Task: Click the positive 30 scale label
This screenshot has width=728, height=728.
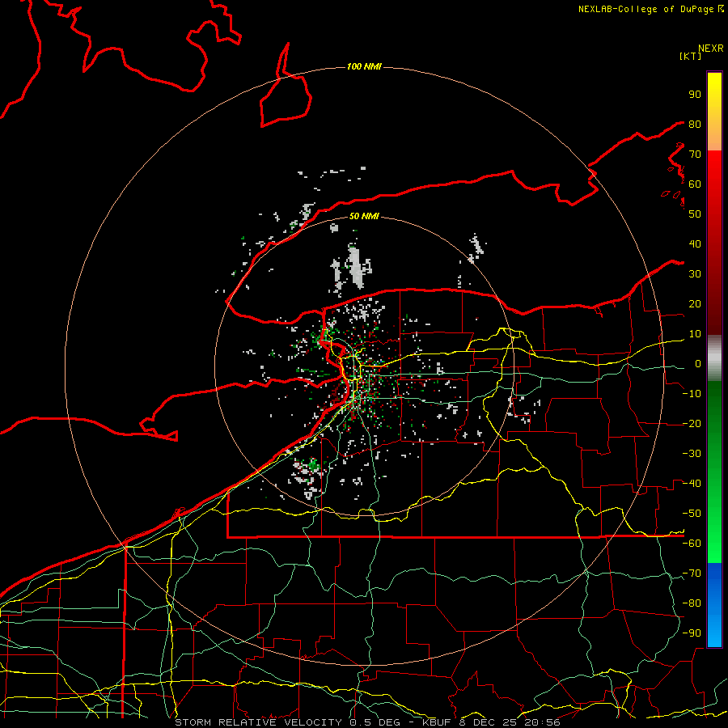Action: pyautogui.click(x=695, y=274)
